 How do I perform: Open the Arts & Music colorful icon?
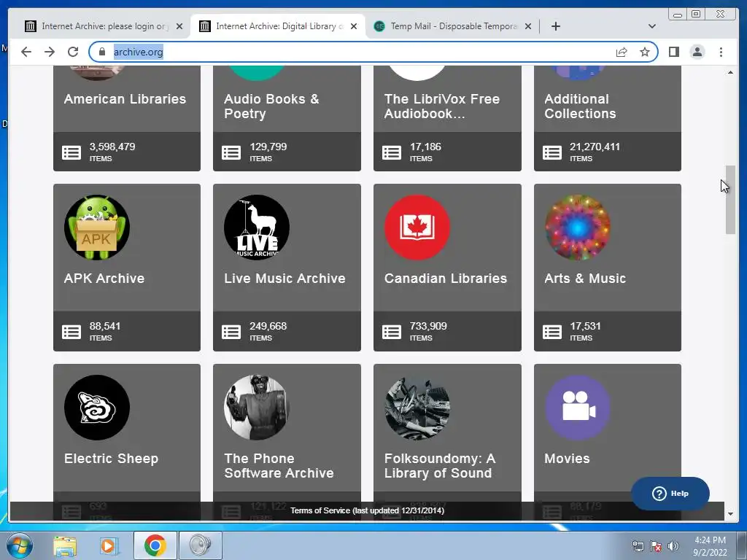[x=578, y=227]
